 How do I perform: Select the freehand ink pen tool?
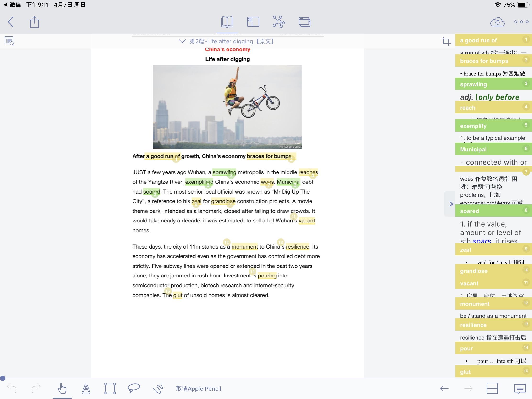(x=158, y=388)
